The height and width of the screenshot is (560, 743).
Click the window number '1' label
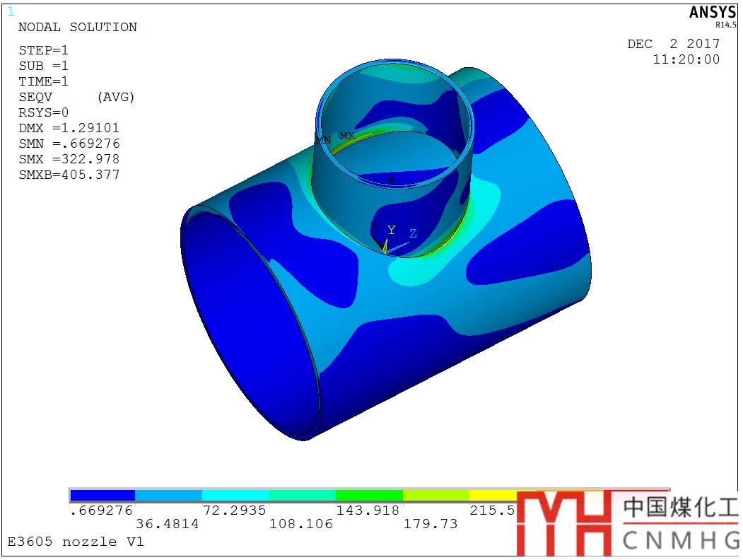pos(11,11)
